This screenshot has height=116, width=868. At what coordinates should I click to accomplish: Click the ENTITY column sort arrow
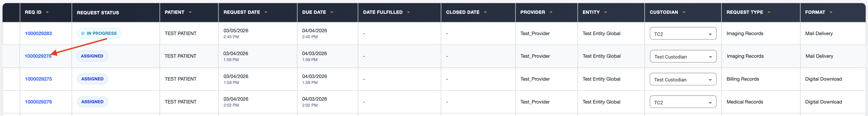coord(605,12)
